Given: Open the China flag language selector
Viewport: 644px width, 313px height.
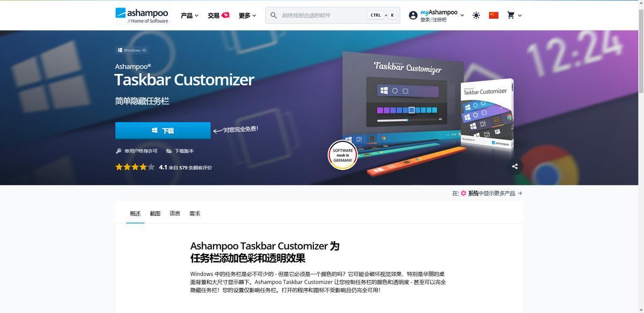Looking at the screenshot, I should coord(494,15).
